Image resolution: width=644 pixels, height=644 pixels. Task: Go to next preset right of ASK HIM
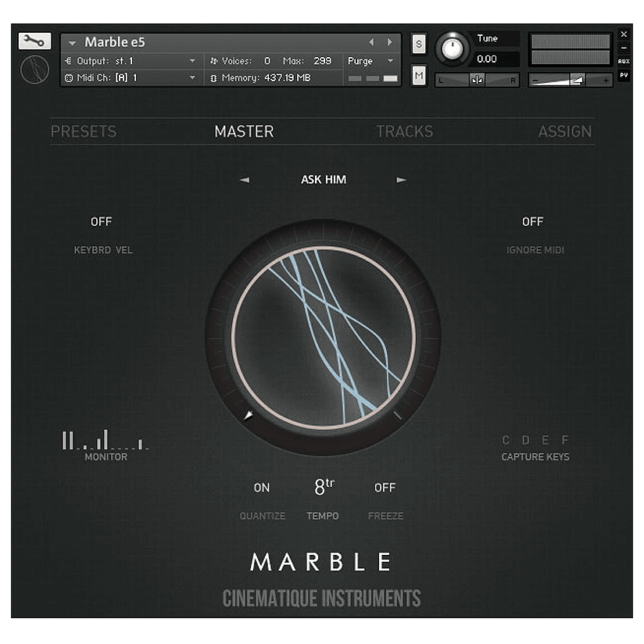(x=401, y=180)
